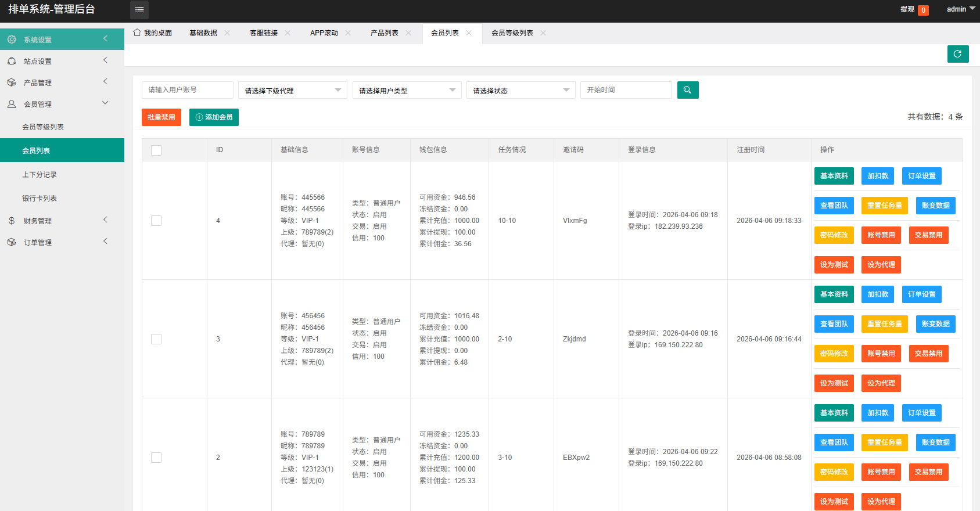Viewport: 980px width, 511px height.
Task: Check the checkbox for member ID 4
Action: pyautogui.click(x=156, y=221)
